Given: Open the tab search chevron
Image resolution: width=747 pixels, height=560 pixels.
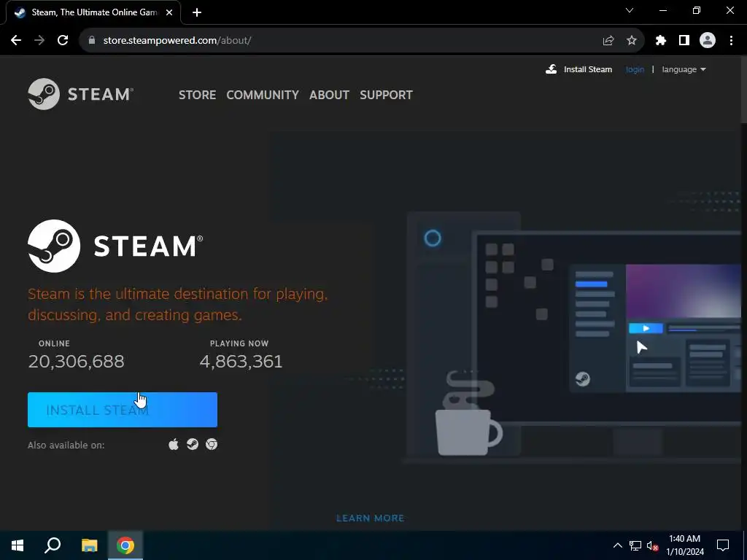Looking at the screenshot, I should click(630, 10).
